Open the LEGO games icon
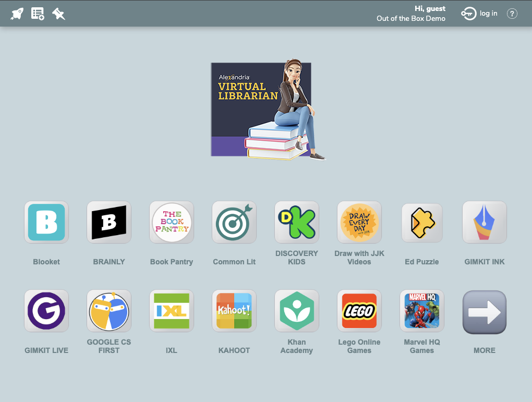Viewport: 532px width, 402px height. (x=359, y=311)
